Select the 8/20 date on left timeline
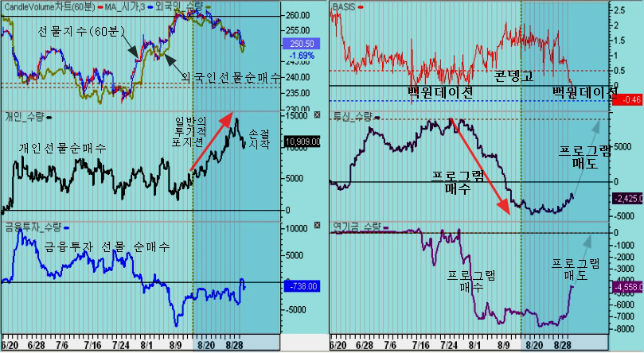 pyautogui.click(x=205, y=345)
